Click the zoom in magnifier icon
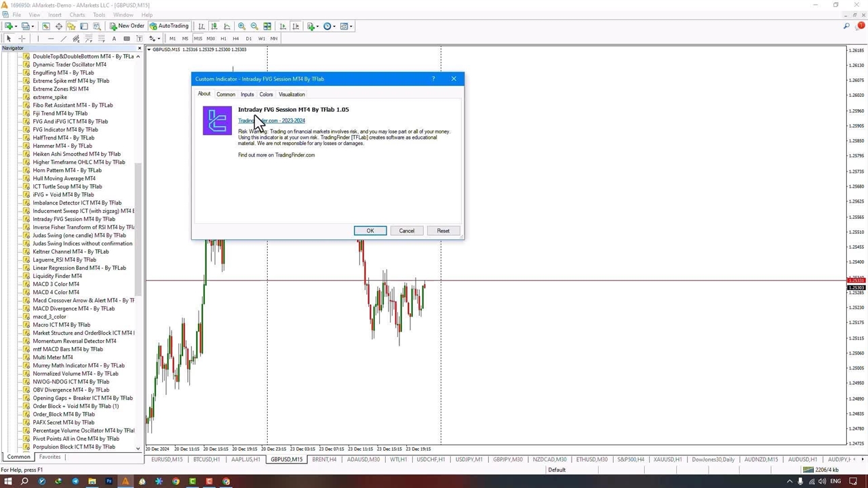This screenshot has width=868, height=488. click(x=241, y=26)
